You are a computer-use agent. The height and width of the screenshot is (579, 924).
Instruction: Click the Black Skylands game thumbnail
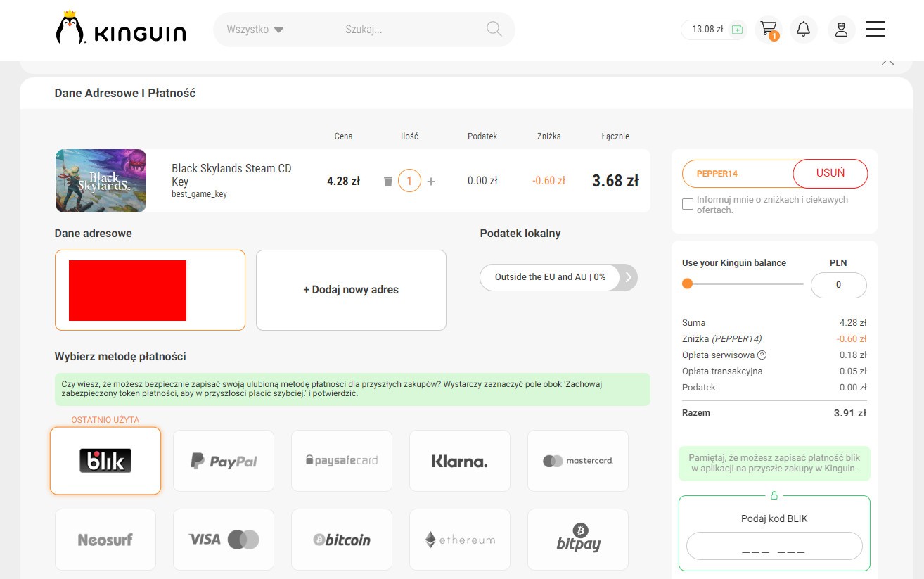pos(101,181)
